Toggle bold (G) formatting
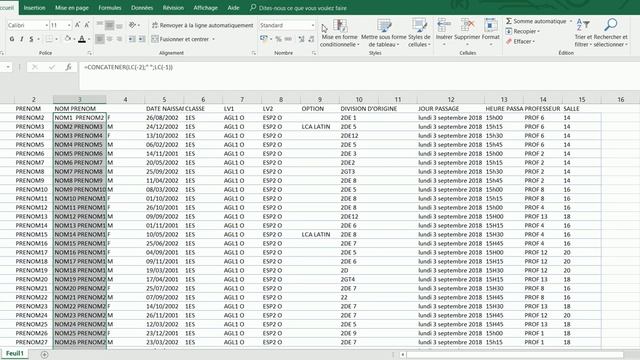 (12, 39)
